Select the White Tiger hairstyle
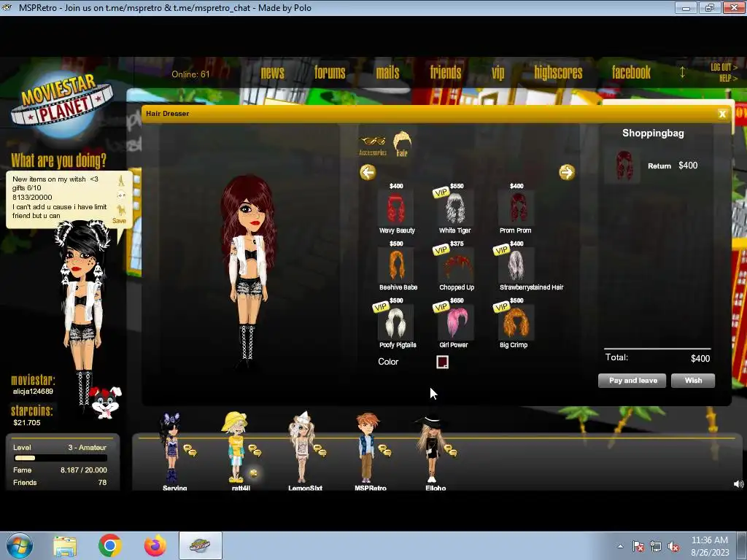Image resolution: width=747 pixels, height=560 pixels. [456, 208]
